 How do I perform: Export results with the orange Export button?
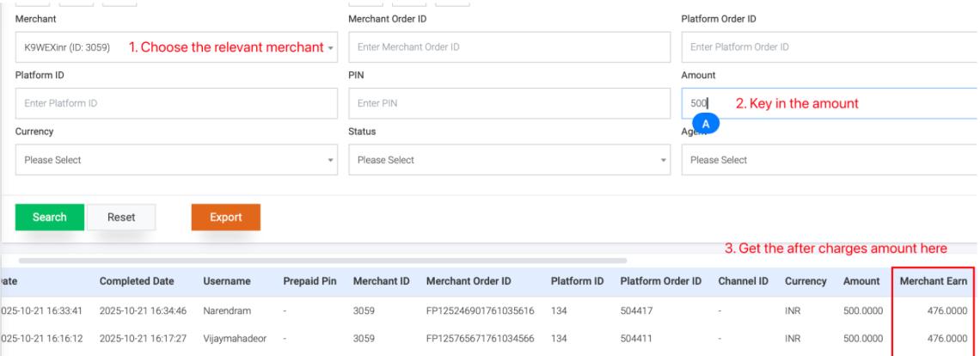click(225, 218)
